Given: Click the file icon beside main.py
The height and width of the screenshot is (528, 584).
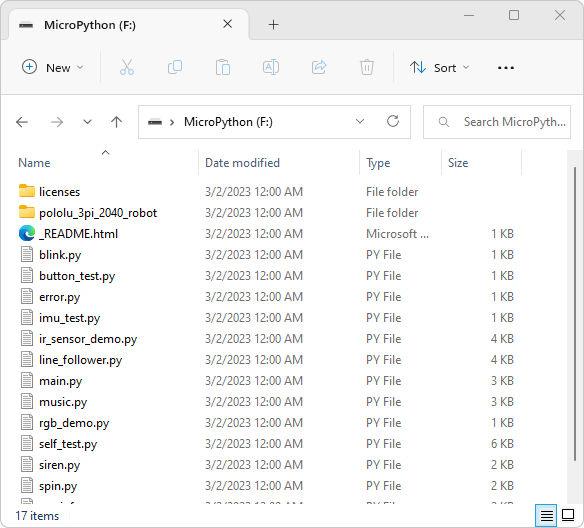Looking at the screenshot, I should click(27, 381).
